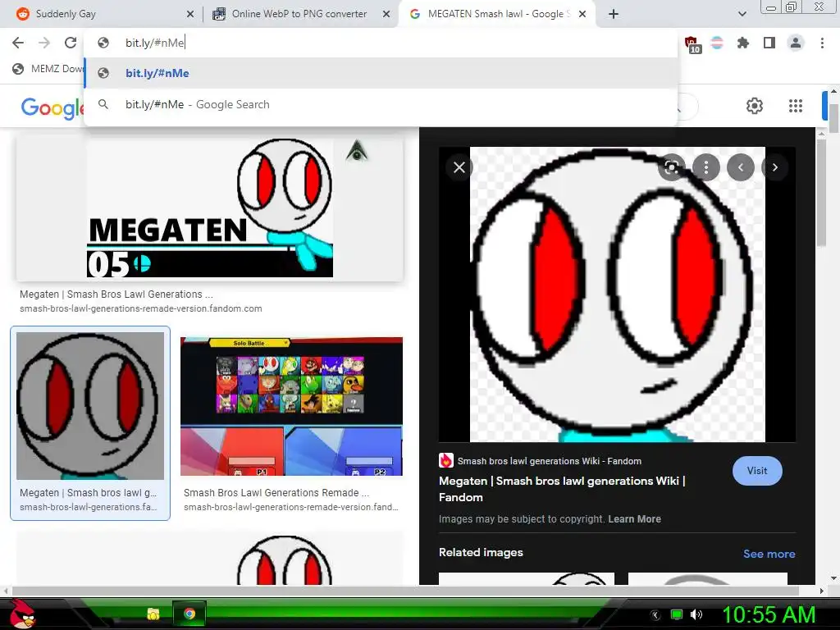Close the Suddenly Gay tab
Image resolution: width=840 pixels, height=630 pixels.
190,15
